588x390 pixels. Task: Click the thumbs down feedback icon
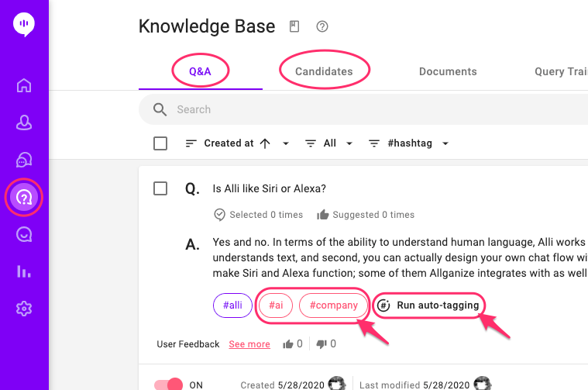pos(322,343)
